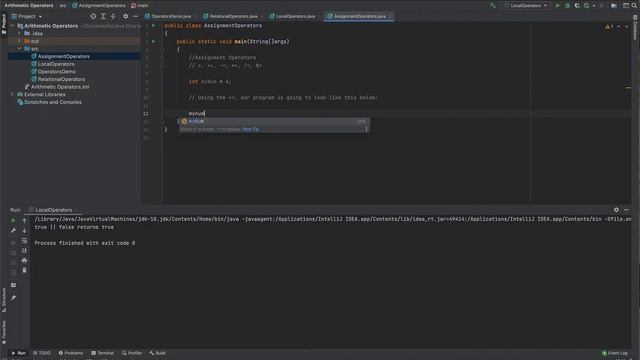Viewport: 640px width, 360px height.
Task: Start debugging with the green bug icon
Action: tap(567, 6)
